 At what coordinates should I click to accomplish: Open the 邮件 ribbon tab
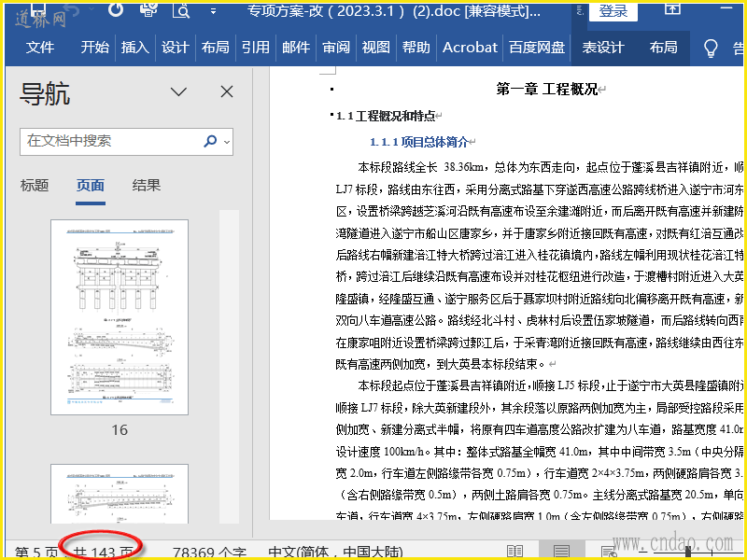click(x=296, y=48)
